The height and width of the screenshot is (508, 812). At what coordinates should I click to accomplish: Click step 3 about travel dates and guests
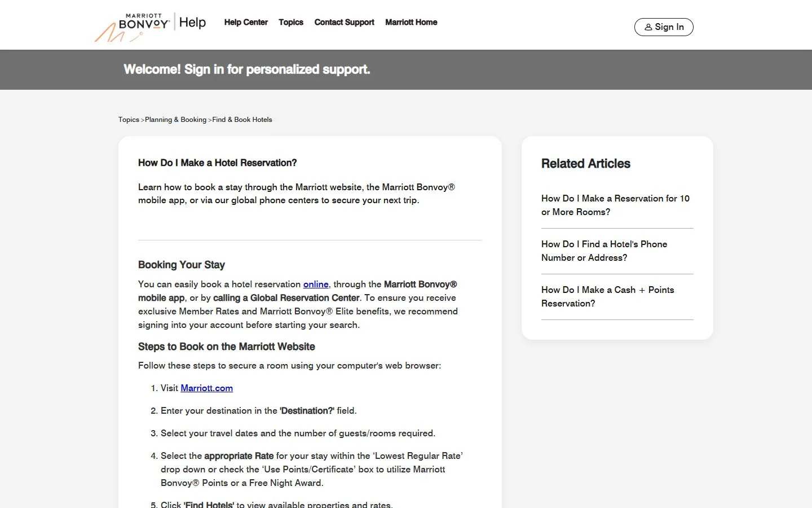pos(298,433)
